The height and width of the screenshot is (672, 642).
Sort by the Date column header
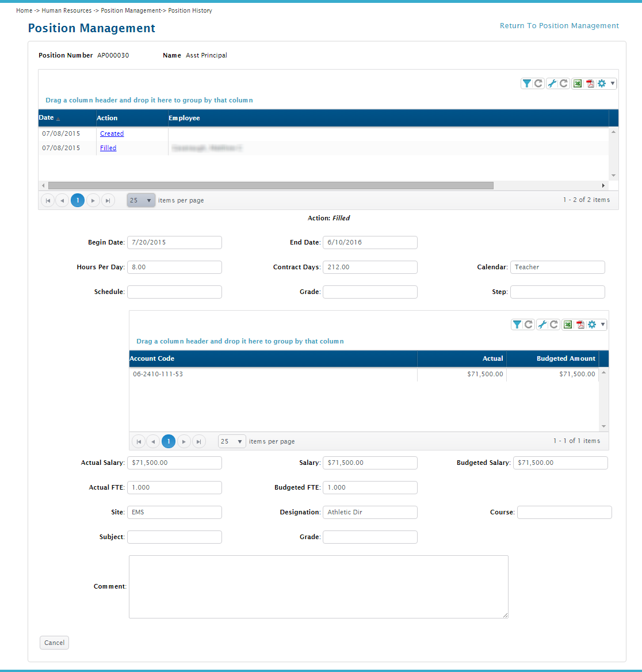(67, 118)
